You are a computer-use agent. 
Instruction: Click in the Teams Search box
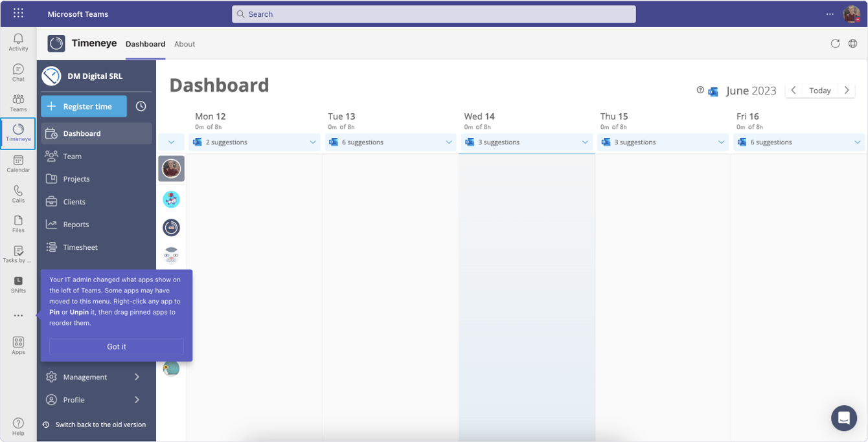point(434,14)
